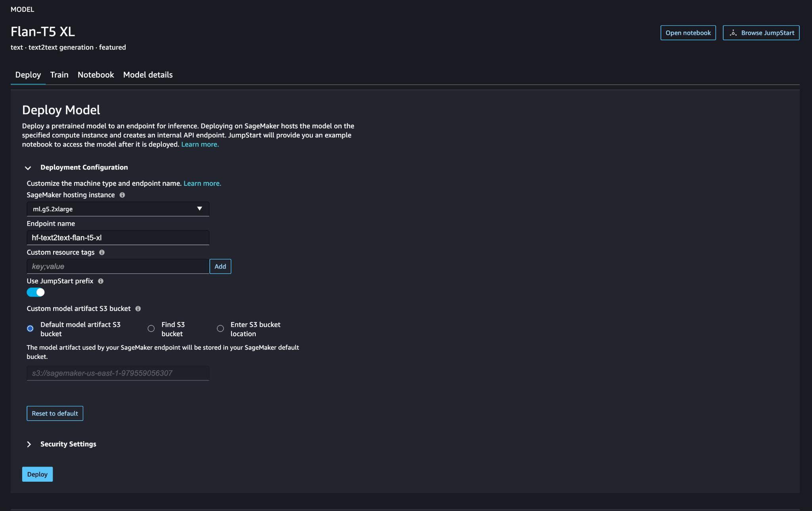
Task: Click the Reset to default button
Action: point(55,414)
